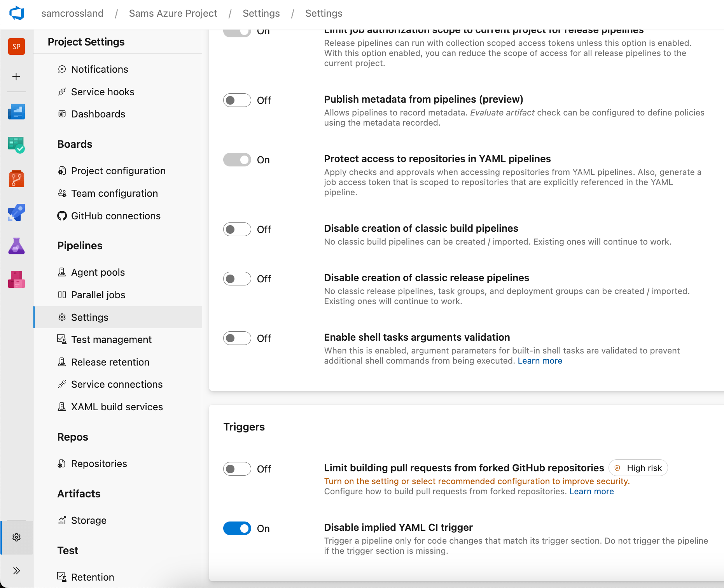
Task: Enable Disable creation of classic release pipelines
Action: (x=237, y=279)
